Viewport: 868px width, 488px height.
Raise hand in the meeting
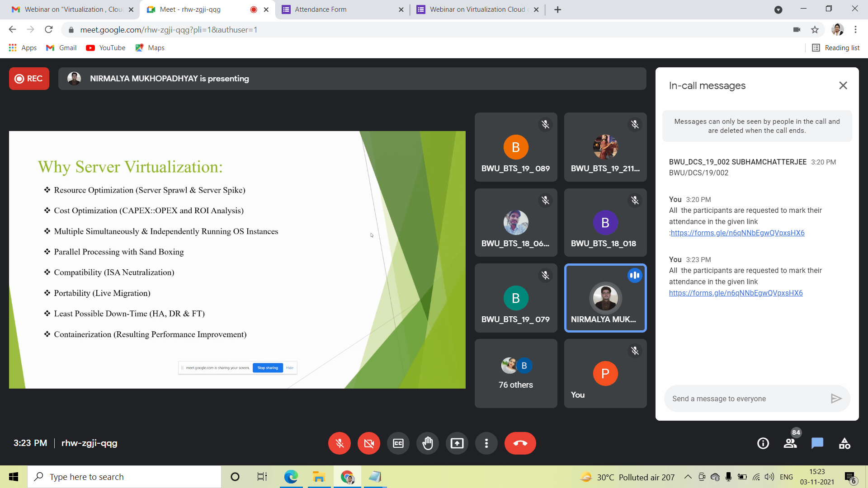(x=428, y=443)
